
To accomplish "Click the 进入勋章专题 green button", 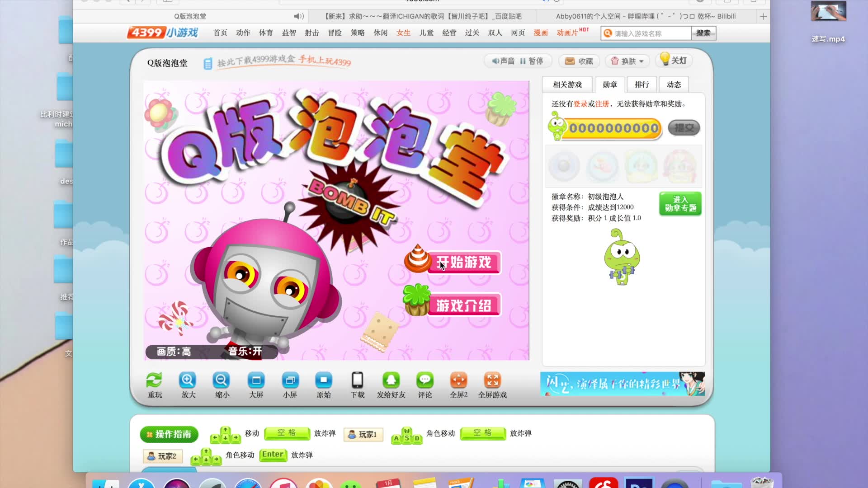I will click(x=680, y=204).
